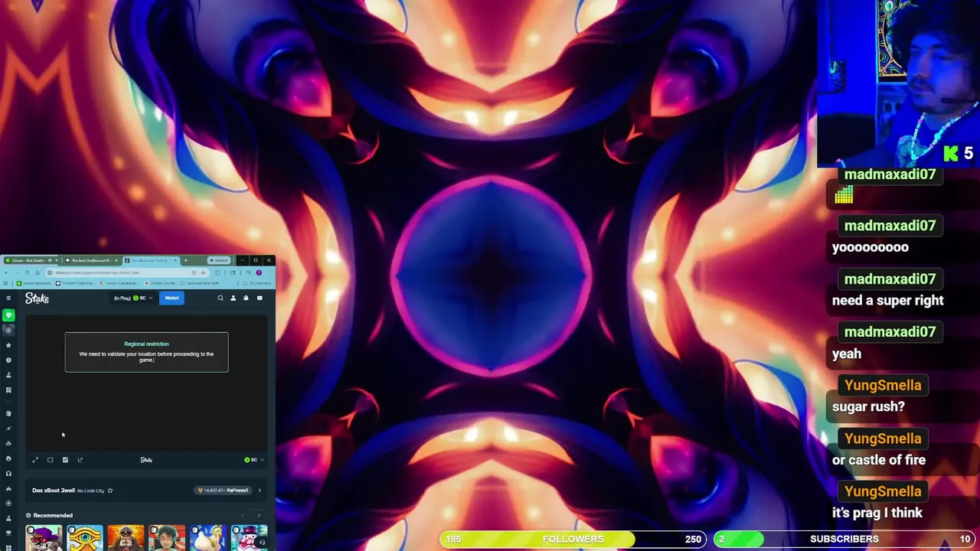Image resolution: width=980 pixels, height=551 pixels.
Task: Click browser back arrow
Action: [6, 272]
